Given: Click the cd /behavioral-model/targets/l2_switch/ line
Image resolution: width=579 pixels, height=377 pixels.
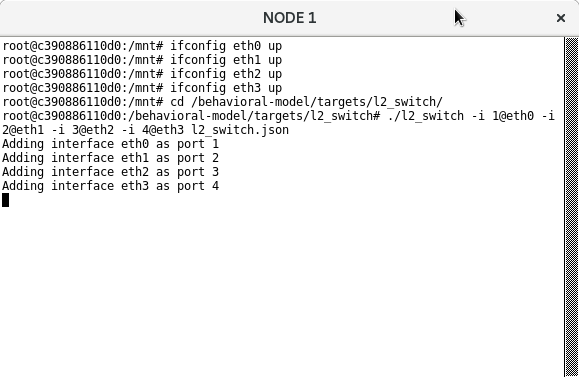Looking at the screenshot, I should pos(222,102).
